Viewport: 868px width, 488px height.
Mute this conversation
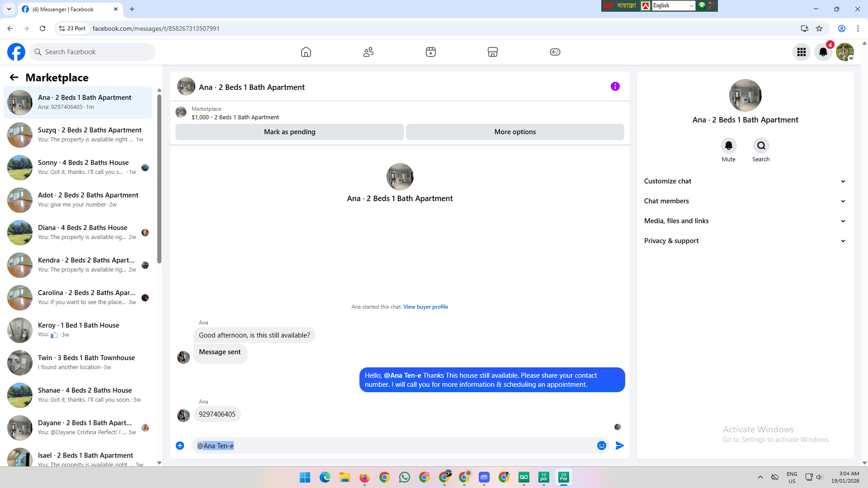coord(729,145)
